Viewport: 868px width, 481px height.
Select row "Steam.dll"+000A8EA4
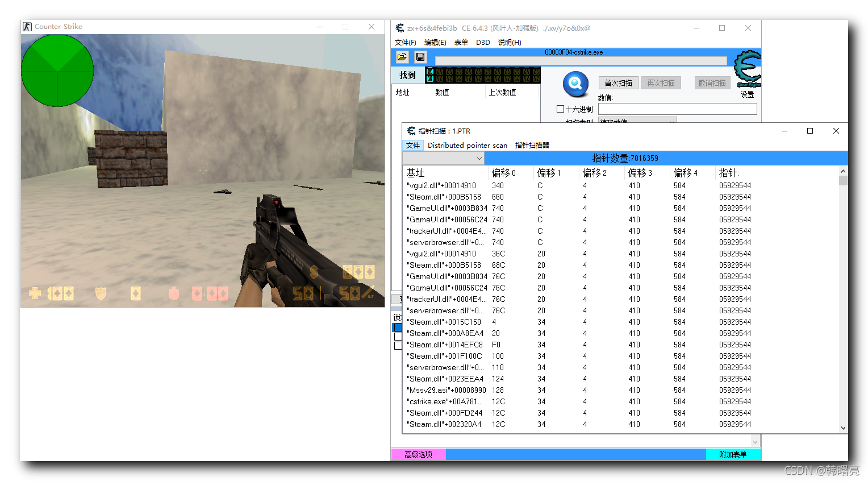point(620,333)
